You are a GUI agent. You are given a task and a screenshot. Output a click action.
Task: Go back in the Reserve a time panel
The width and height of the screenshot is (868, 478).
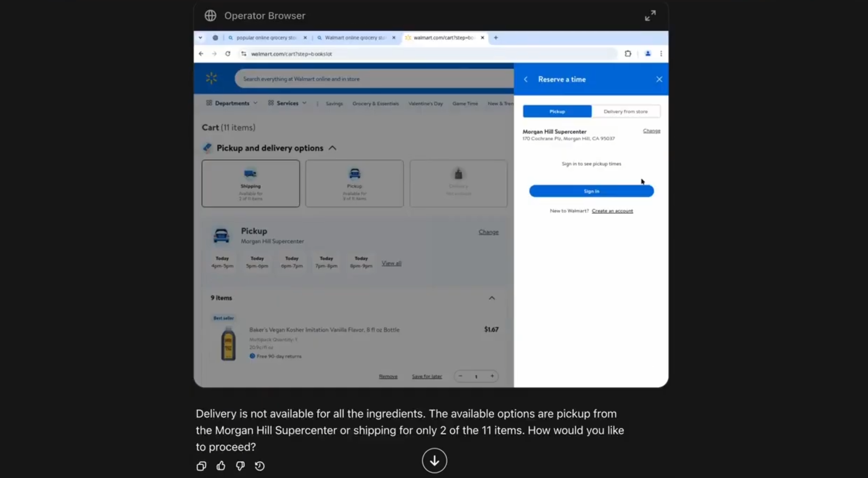click(526, 80)
